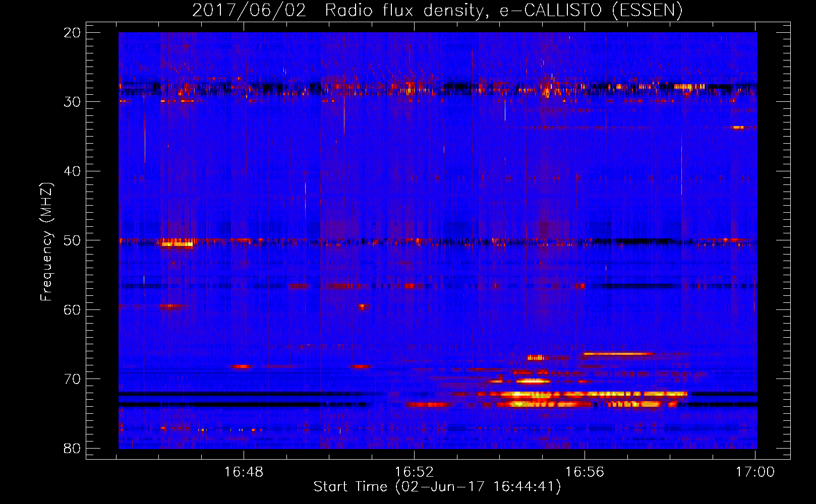816x504 pixels.
Task: Click the 20 frequency tick label
Action: [x=72, y=33]
